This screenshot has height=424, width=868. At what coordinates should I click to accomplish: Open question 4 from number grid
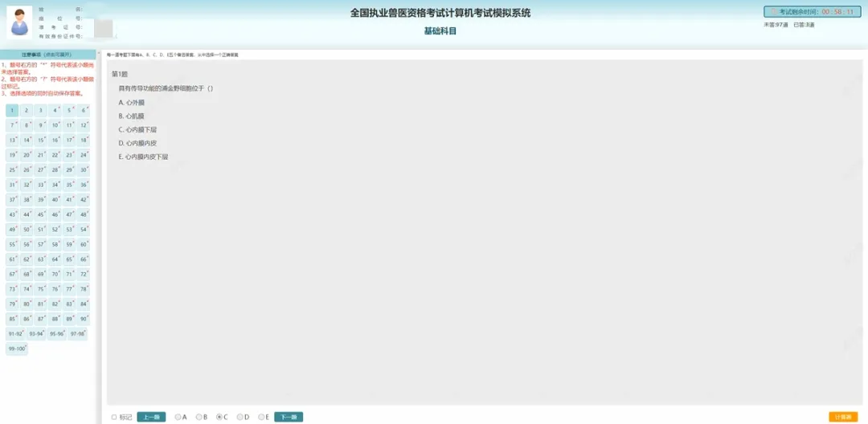click(x=55, y=111)
